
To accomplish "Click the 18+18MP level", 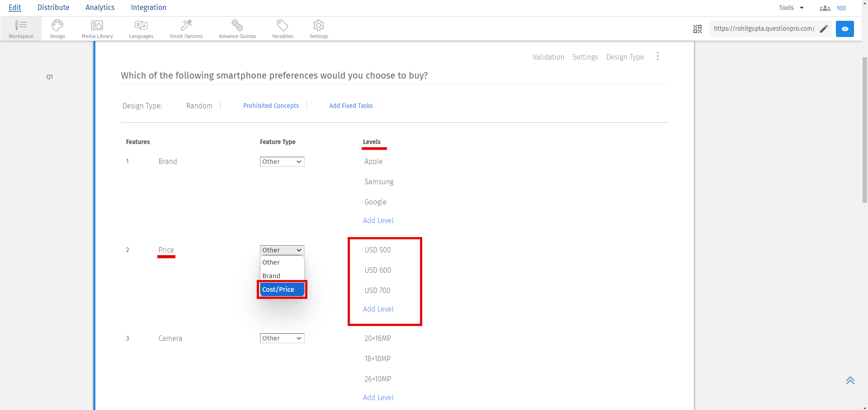I will 377,359.
